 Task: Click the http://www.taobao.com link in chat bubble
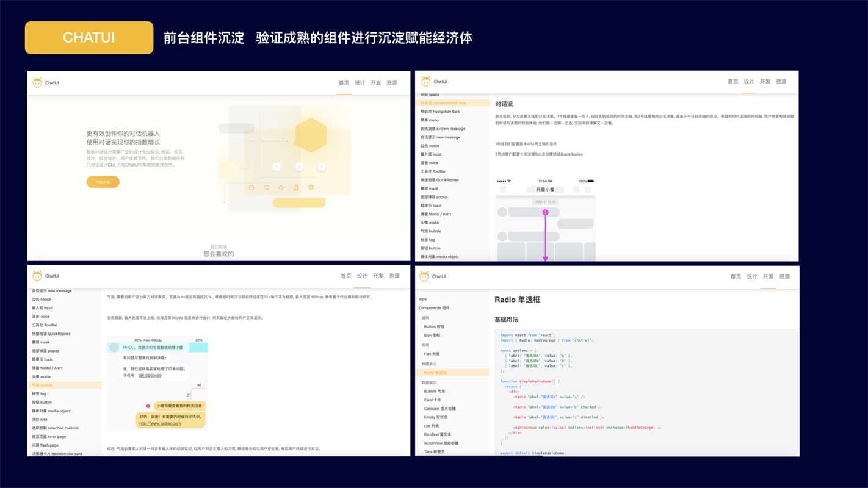pos(160,423)
